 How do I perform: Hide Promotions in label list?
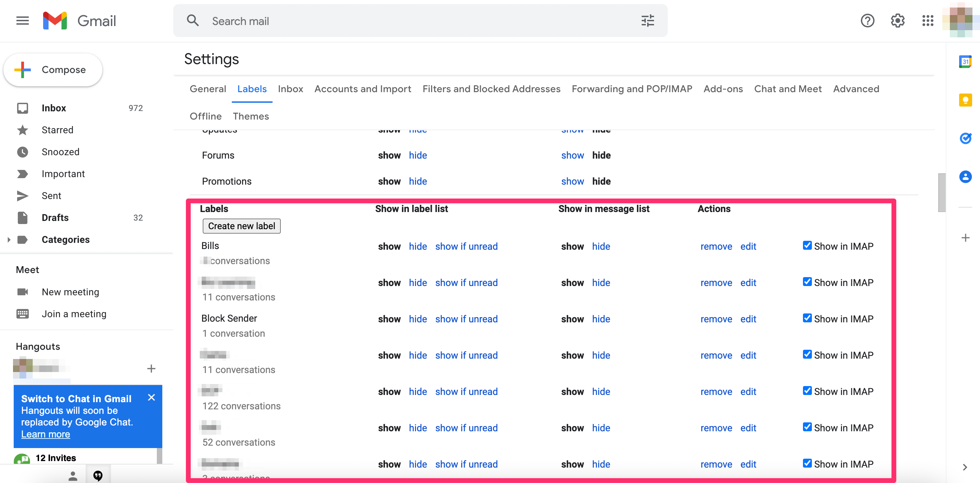pyautogui.click(x=418, y=181)
